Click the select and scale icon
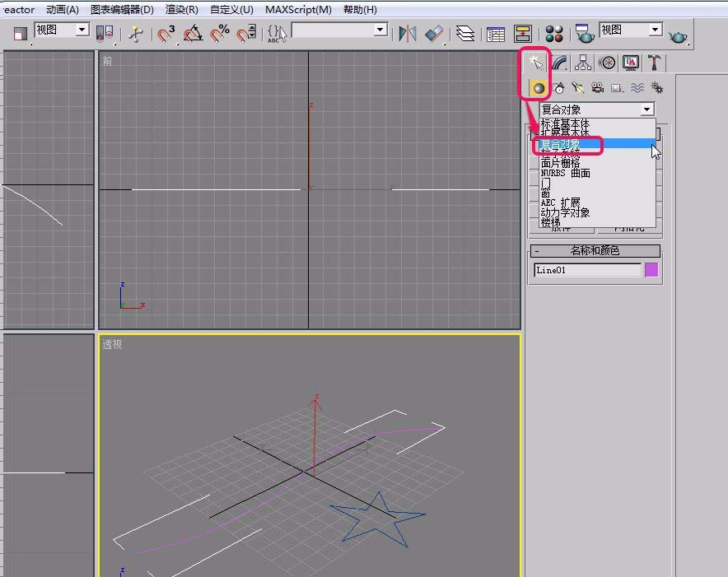 pos(20,34)
